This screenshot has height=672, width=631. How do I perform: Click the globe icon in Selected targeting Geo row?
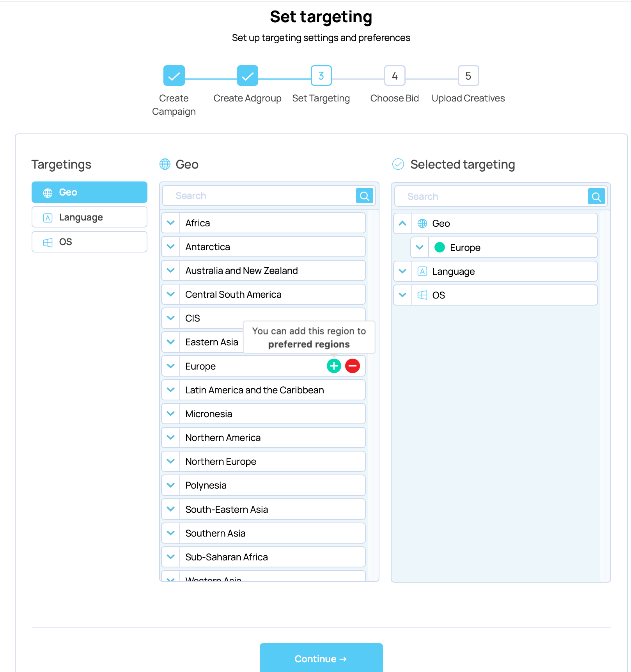[x=422, y=224]
